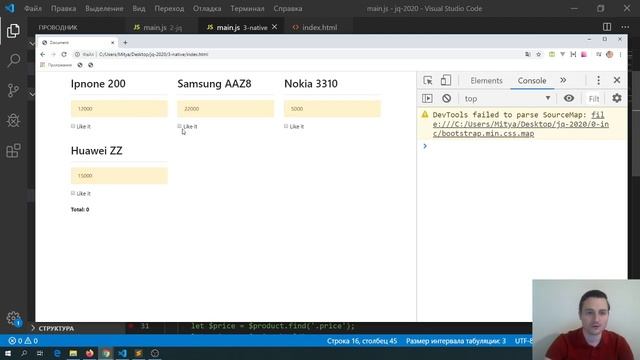The image size is (640, 360).
Task: Click the browser address bar URL
Action: point(153,54)
